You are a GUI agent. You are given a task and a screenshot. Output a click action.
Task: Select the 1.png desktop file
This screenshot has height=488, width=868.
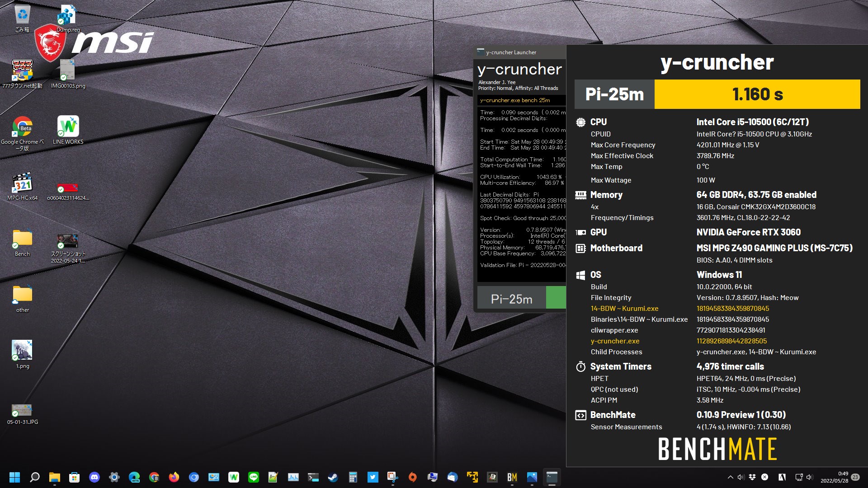click(x=22, y=354)
